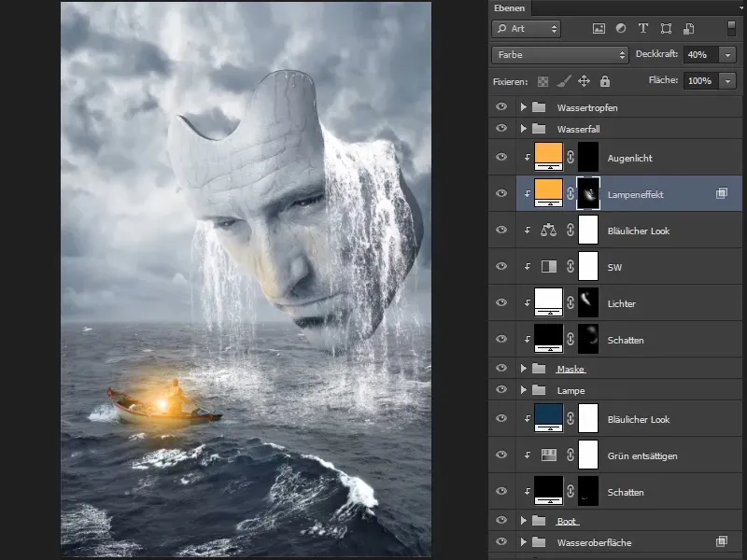Filter layers by shape layer icon
Viewport: 747px width, 560px height.
[666, 29]
